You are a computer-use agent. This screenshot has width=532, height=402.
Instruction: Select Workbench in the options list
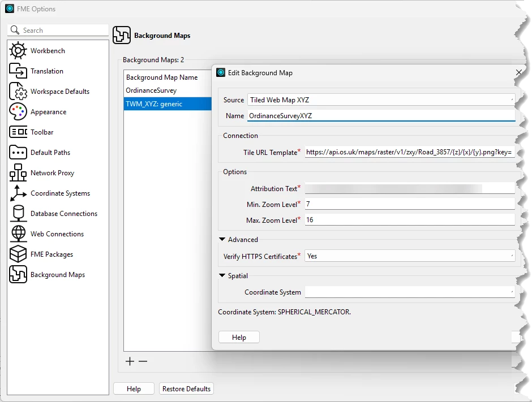click(48, 51)
